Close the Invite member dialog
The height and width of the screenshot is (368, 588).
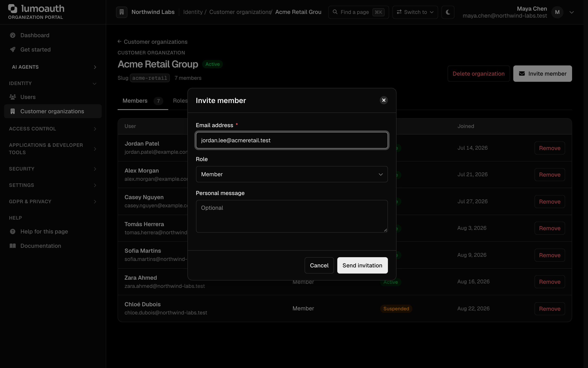click(384, 100)
